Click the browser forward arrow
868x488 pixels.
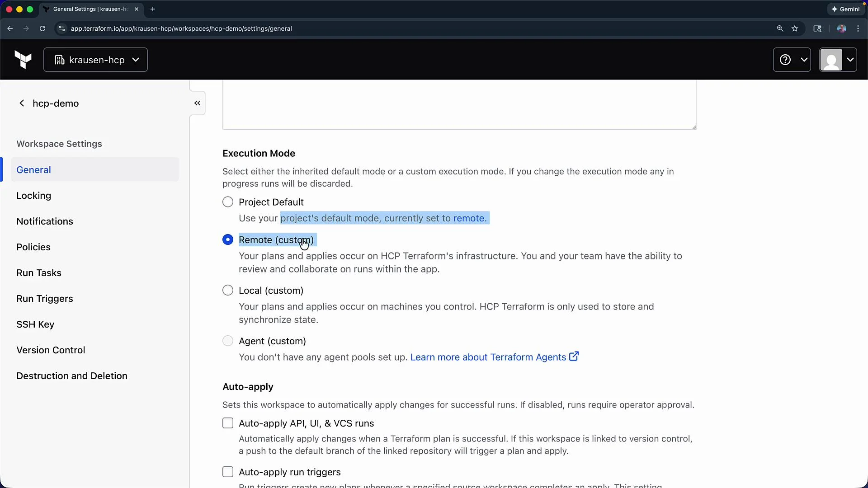tap(26, 28)
